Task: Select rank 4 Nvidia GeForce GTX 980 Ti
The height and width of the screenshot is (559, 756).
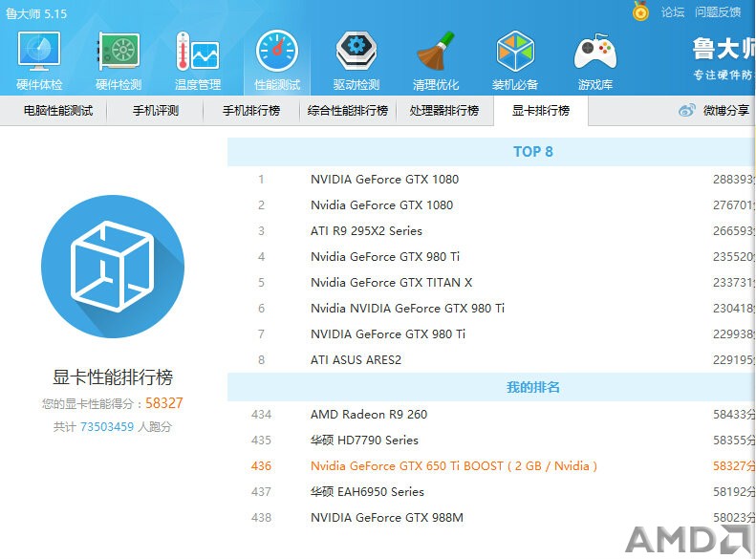Action: (x=491, y=257)
